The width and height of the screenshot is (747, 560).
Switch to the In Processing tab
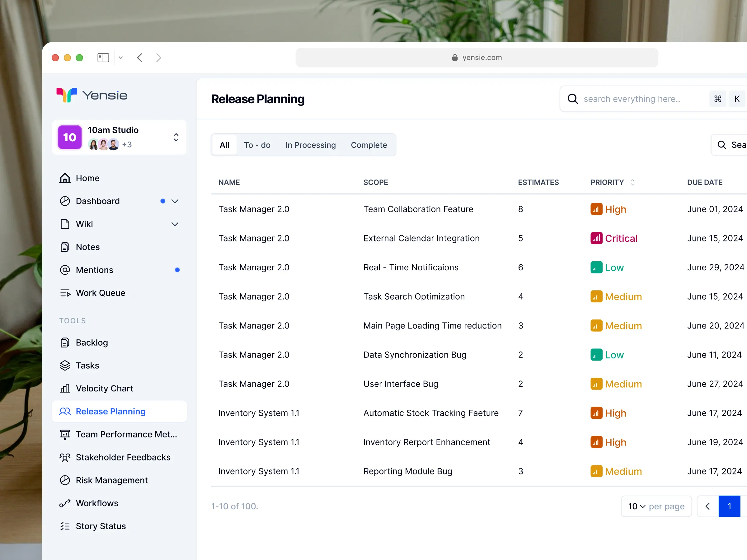[x=310, y=145]
